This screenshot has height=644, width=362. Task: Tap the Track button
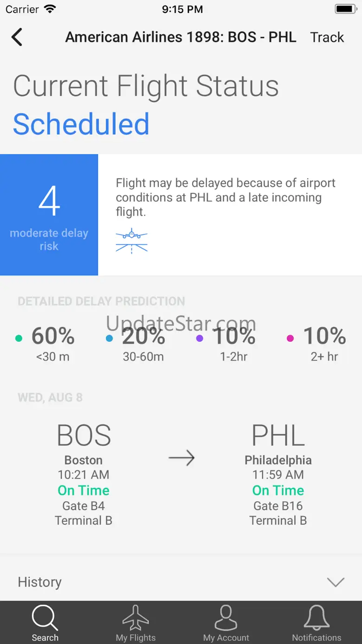click(x=327, y=37)
